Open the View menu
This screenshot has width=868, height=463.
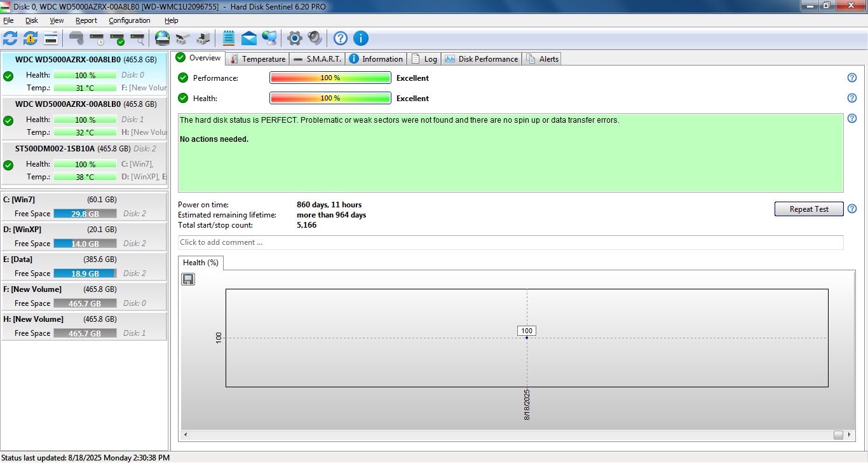pos(57,20)
